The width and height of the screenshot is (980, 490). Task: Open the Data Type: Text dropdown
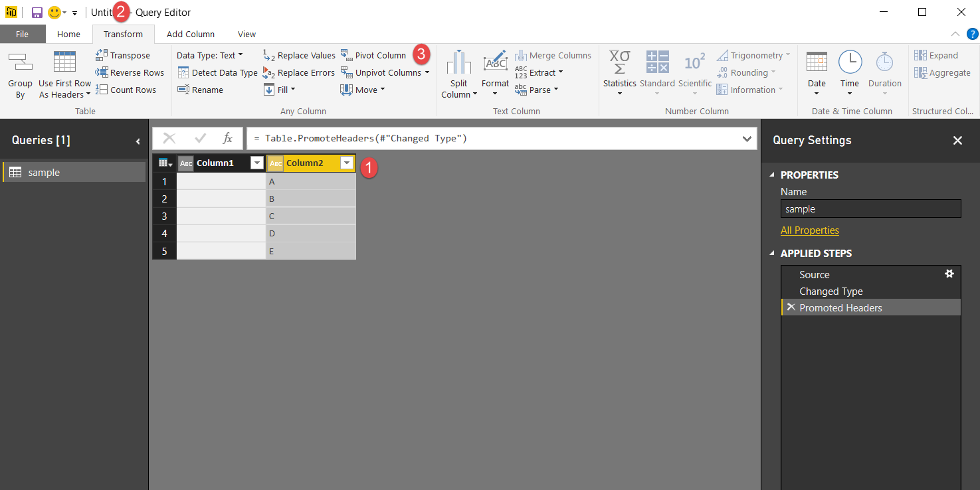click(x=210, y=55)
